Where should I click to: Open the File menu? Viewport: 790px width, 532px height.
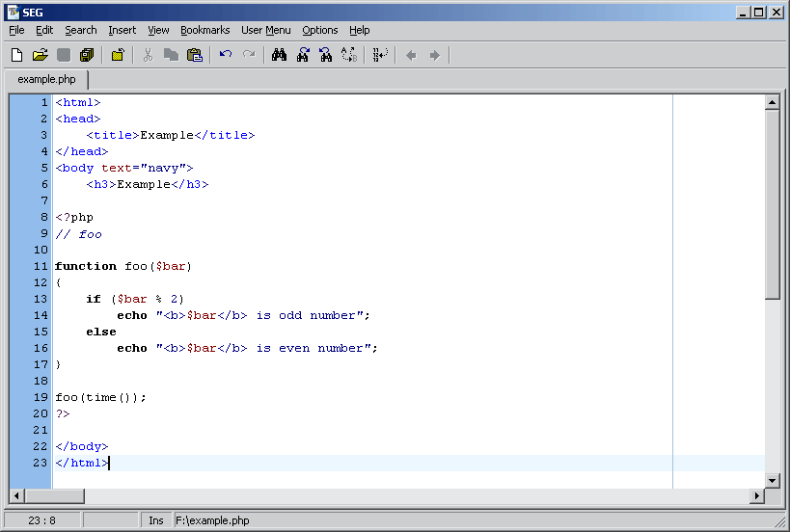click(16, 30)
